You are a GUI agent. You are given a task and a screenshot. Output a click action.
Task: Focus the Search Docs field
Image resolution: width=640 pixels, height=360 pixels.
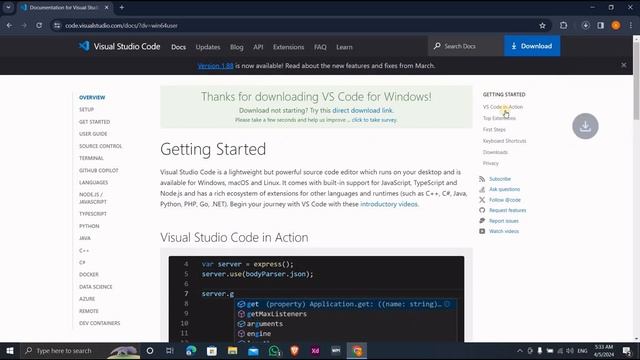(466, 46)
